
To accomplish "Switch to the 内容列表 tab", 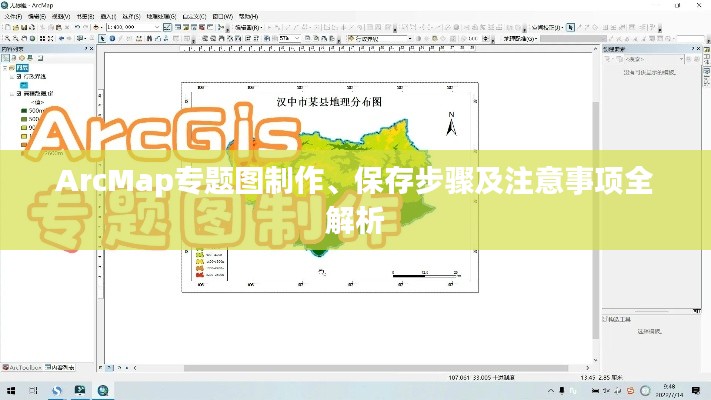I will point(60,367).
